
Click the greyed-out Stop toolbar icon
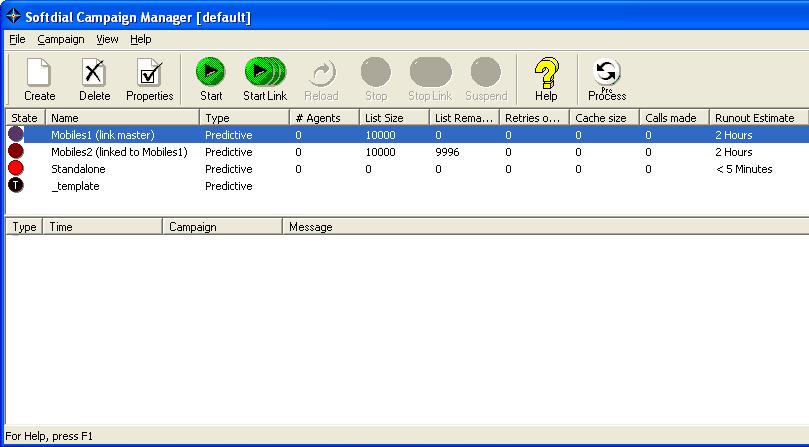(x=376, y=79)
